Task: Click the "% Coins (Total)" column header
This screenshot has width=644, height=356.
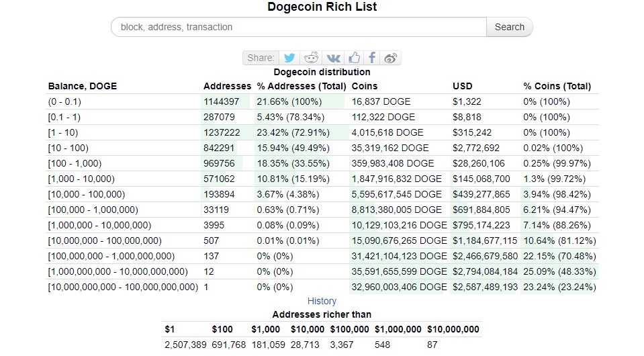Action: [x=557, y=86]
